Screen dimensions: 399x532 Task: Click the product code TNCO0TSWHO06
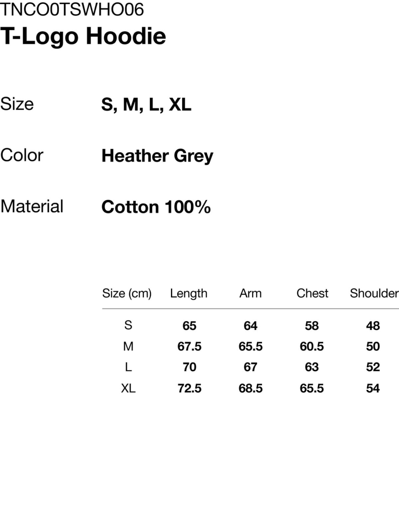pos(72,9)
